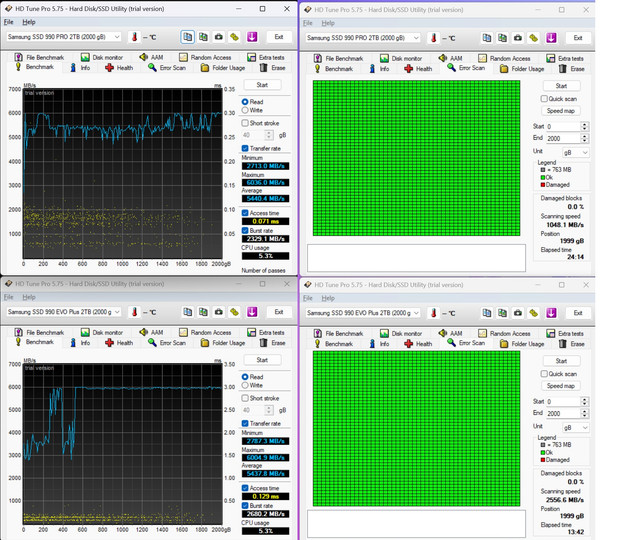Select Read radio in 990 PRO benchmark window
The width and height of the screenshot is (640, 540).
245,102
